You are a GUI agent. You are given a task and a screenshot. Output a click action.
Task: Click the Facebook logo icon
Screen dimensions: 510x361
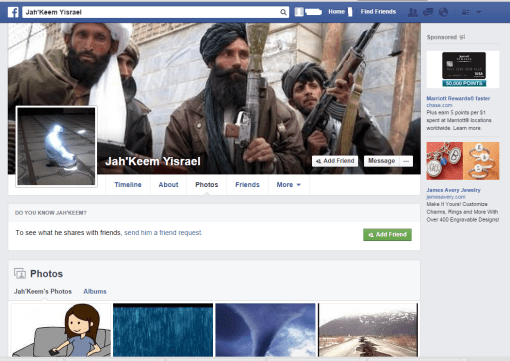[13, 12]
